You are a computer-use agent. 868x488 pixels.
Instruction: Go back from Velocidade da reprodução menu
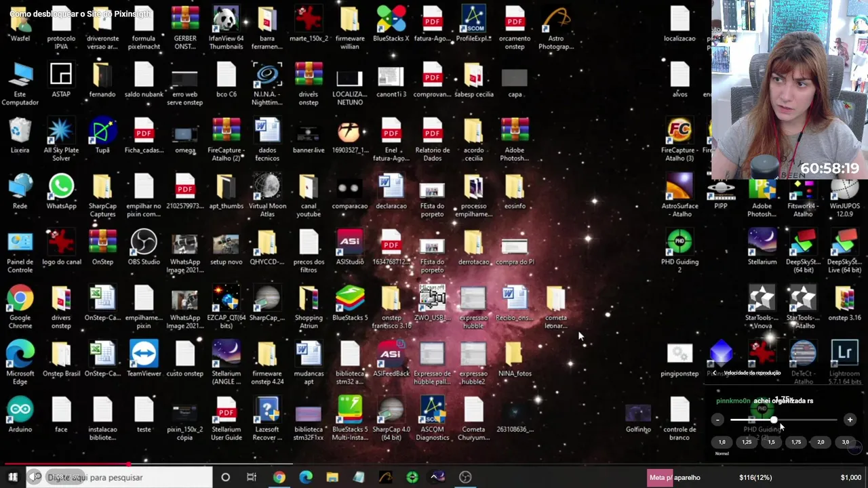click(x=714, y=373)
